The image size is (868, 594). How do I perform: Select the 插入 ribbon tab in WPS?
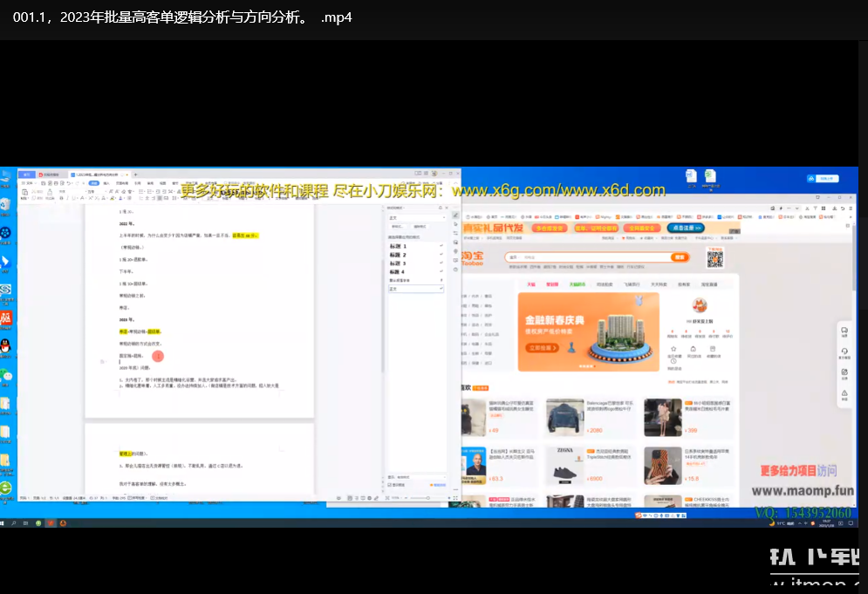coord(106,182)
